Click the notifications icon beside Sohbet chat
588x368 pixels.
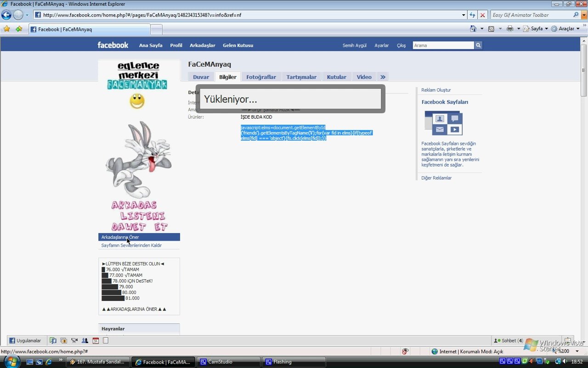click(568, 341)
